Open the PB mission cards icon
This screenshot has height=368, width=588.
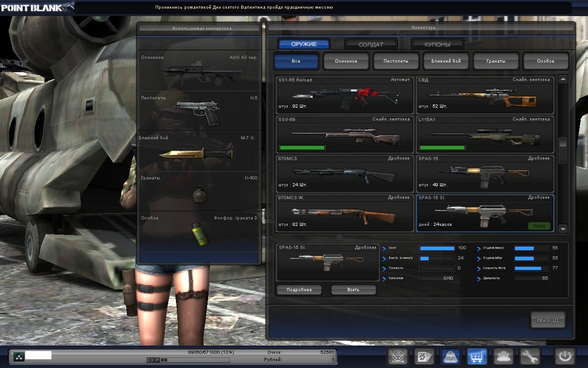(x=424, y=356)
